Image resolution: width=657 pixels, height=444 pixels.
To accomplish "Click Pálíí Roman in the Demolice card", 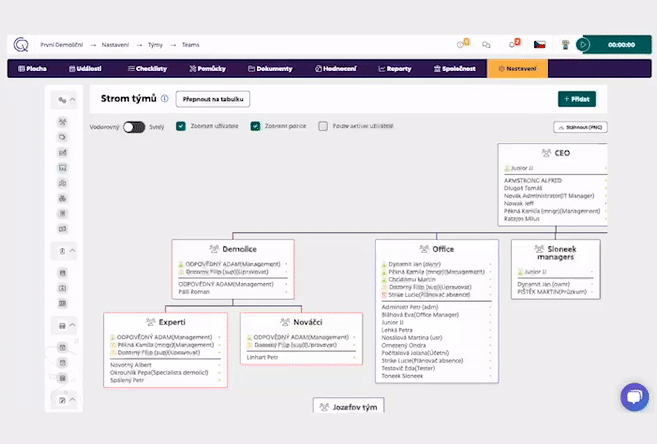I will pyautogui.click(x=194, y=292).
